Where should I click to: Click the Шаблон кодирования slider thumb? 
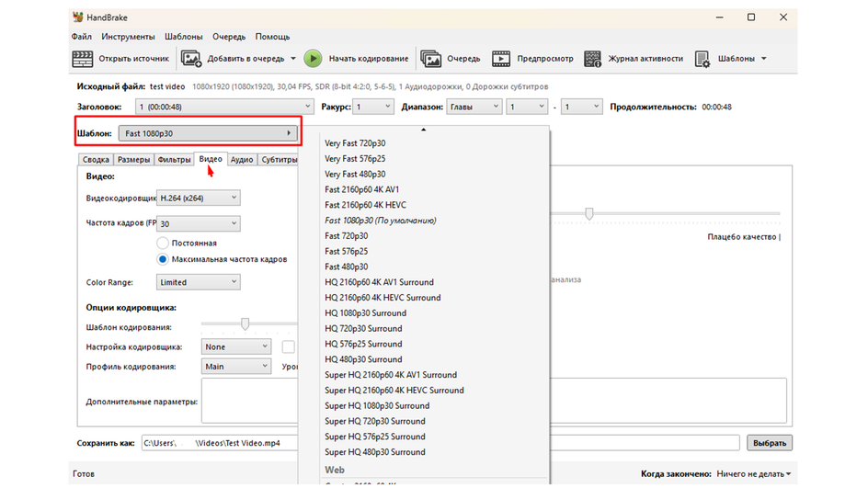tap(245, 323)
